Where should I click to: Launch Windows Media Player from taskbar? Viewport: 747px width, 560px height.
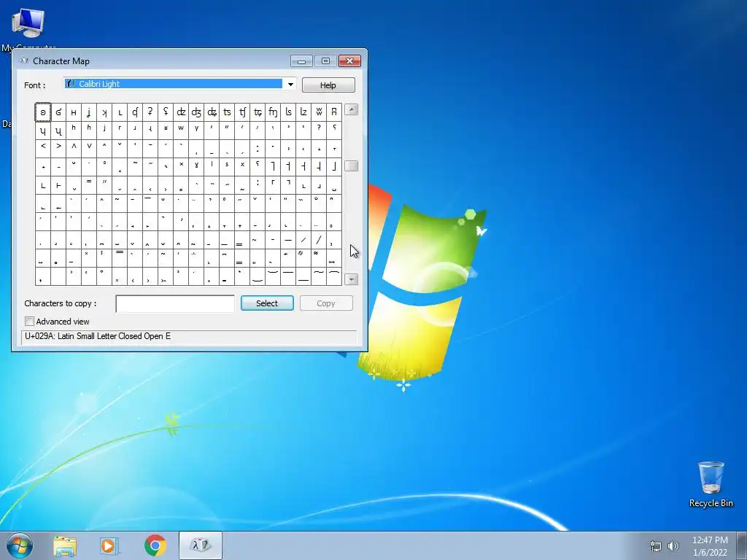point(109,546)
